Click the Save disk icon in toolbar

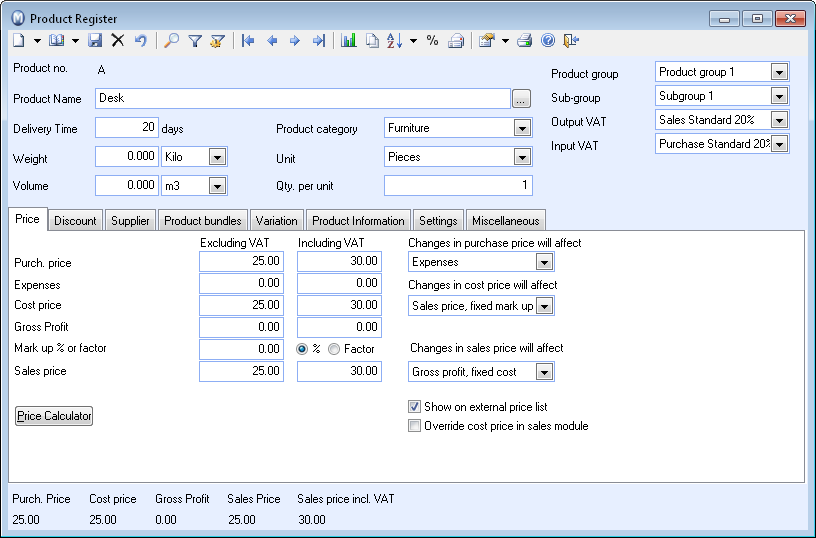96,41
